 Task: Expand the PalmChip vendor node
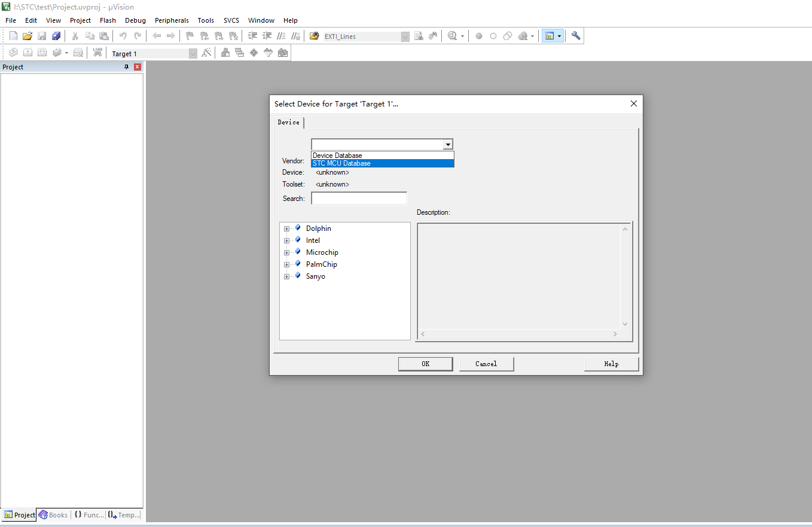(x=286, y=264)
